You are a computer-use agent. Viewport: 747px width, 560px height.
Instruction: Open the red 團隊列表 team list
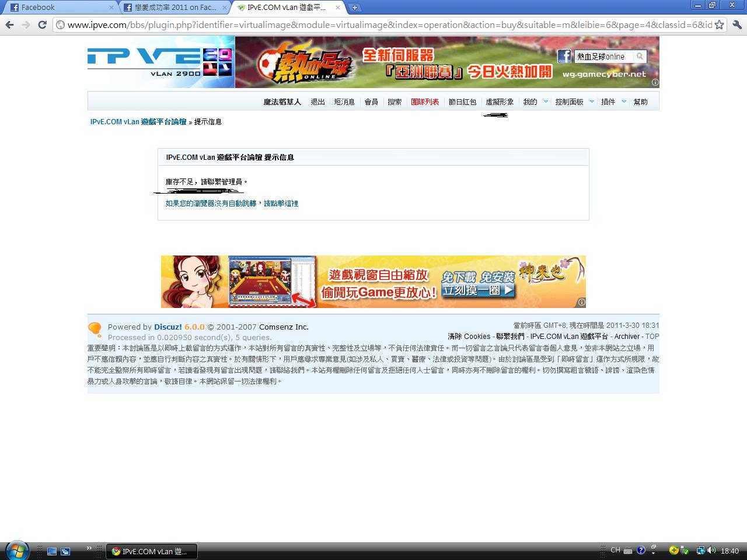[425, 102]
